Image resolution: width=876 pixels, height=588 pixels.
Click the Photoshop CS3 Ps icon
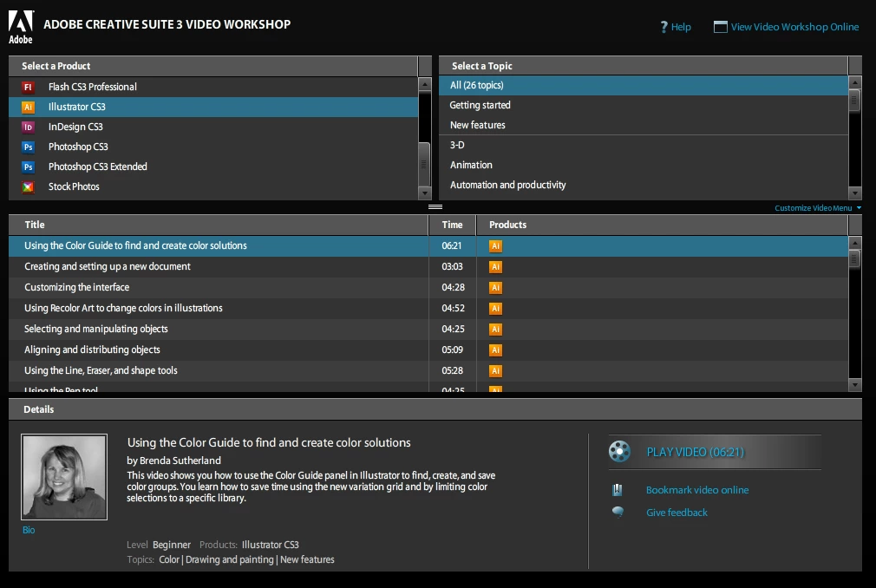28,147
